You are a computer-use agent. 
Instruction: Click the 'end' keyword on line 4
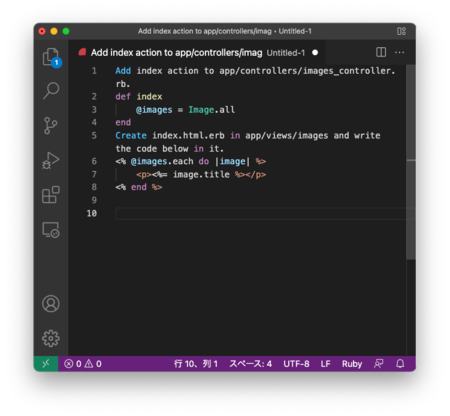coord(123,123)
